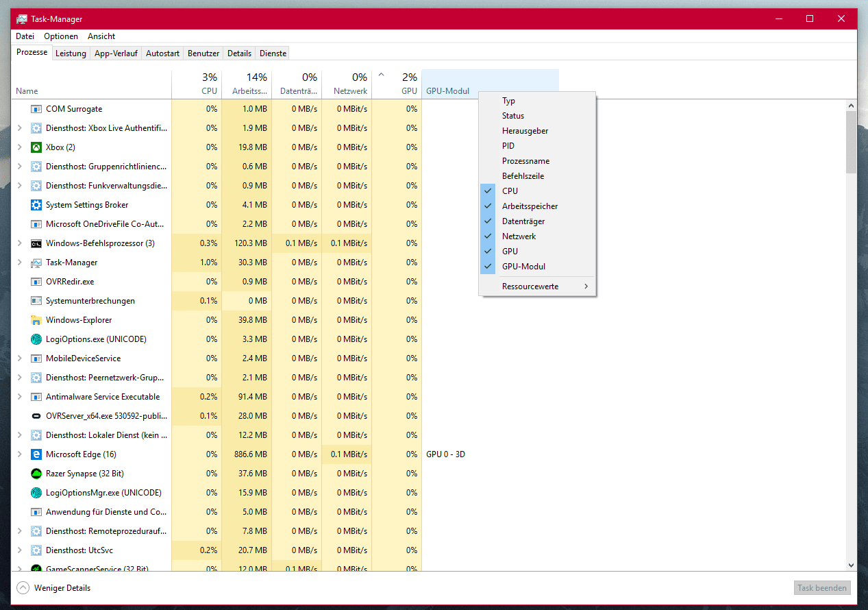Screen dimensions: 868x610
Task: Enable the Typ column
Action: point(538,101)
